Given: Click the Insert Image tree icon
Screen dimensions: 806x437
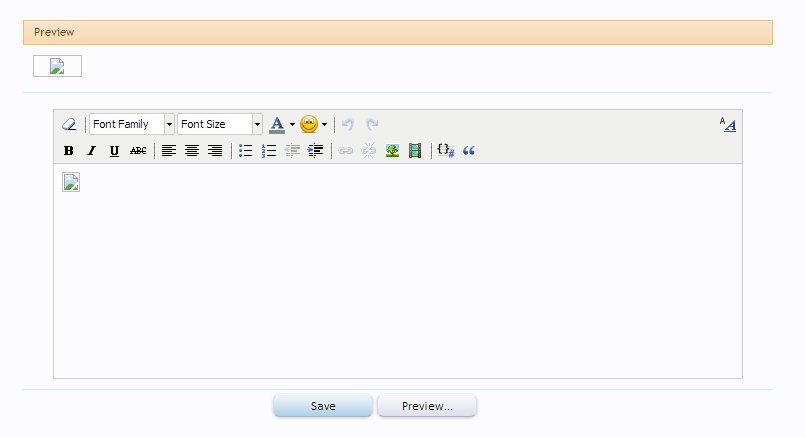Looking at the screenshot, I should (392, 151).
